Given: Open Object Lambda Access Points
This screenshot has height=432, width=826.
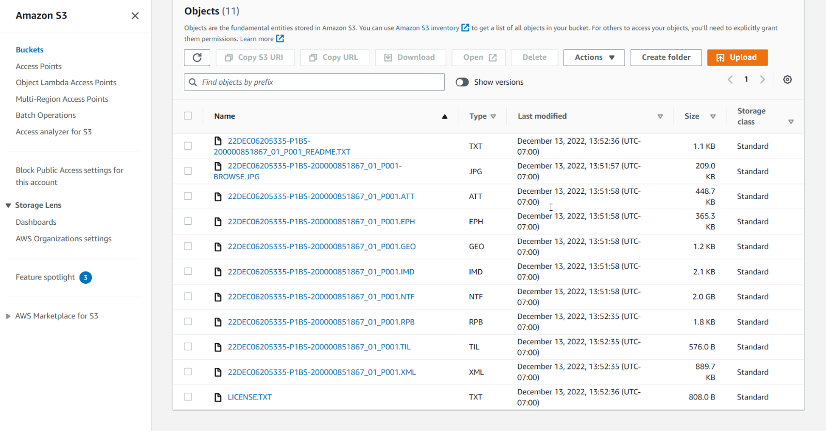Looking at the screenshot, I should [x=66, y=83].
